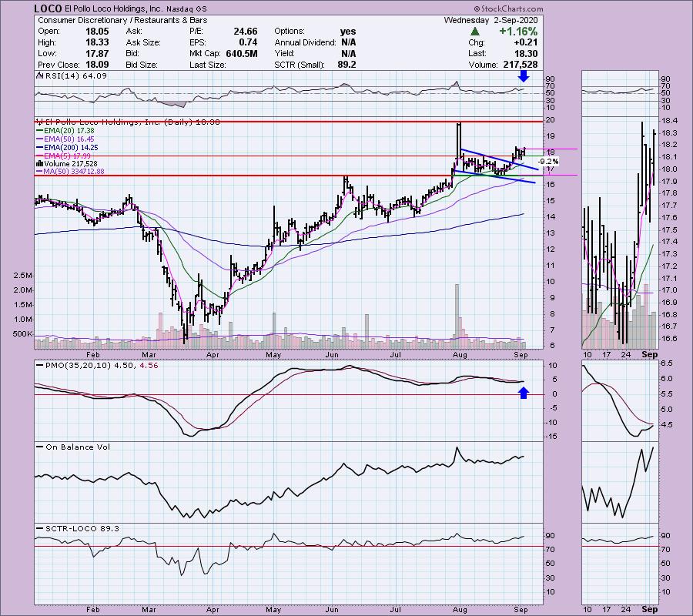Click the EMA(200) 14.25 legend entry
This screenshot has width=693, height=616.
coord(68,148)
